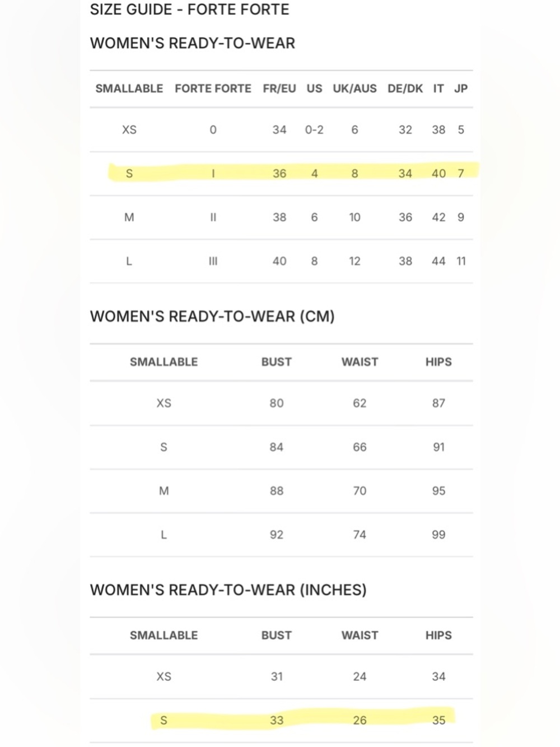
Task: Click bust value 88 for size M
Action: pos(277,491)
